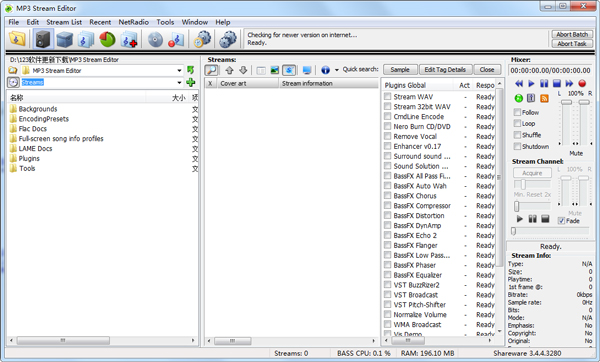The width and height of the screenshot is (600, 362).
Task: Open the Edit menu
Action: click(x=33, y=22)
